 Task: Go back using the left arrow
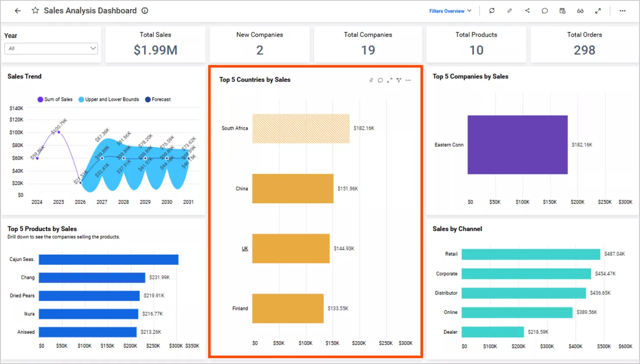pos(18,11)
